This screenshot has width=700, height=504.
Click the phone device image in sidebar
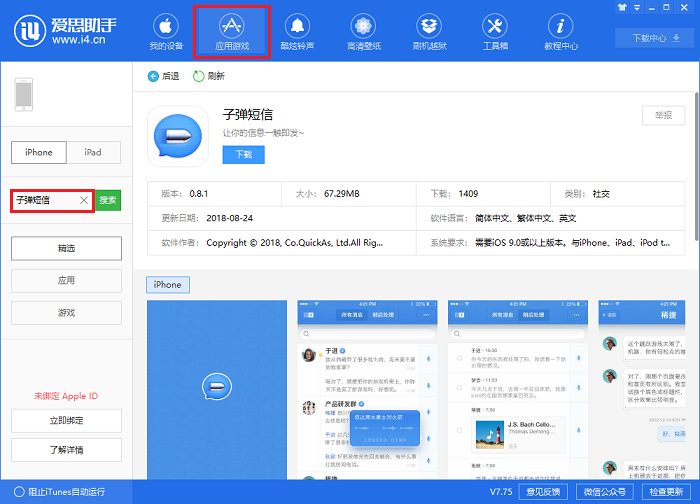pyautogui.click(x=24, y=94)
